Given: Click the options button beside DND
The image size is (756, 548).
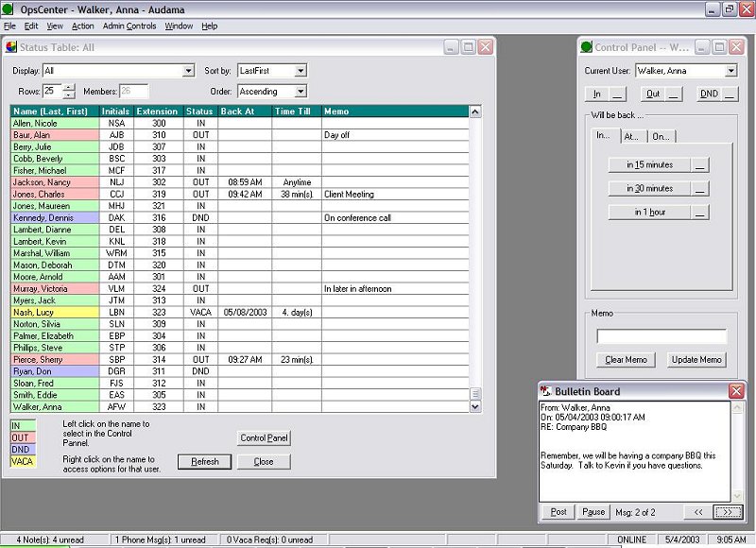Looking at the screenshot, I should tap(730, 94).
